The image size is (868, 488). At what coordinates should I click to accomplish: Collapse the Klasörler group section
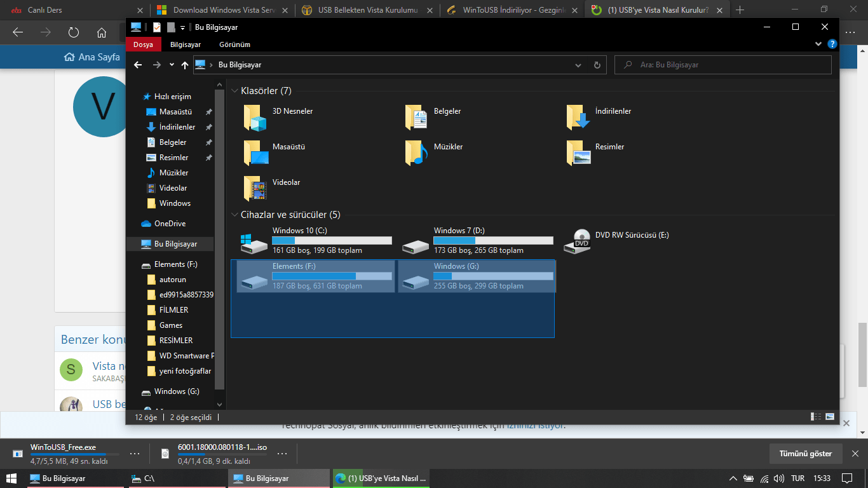point(234,91)
